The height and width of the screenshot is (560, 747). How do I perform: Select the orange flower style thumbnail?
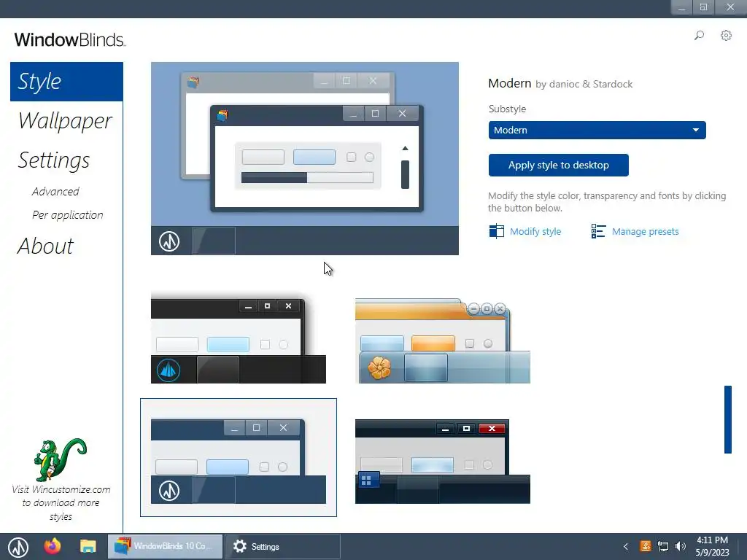coord(443,341)
